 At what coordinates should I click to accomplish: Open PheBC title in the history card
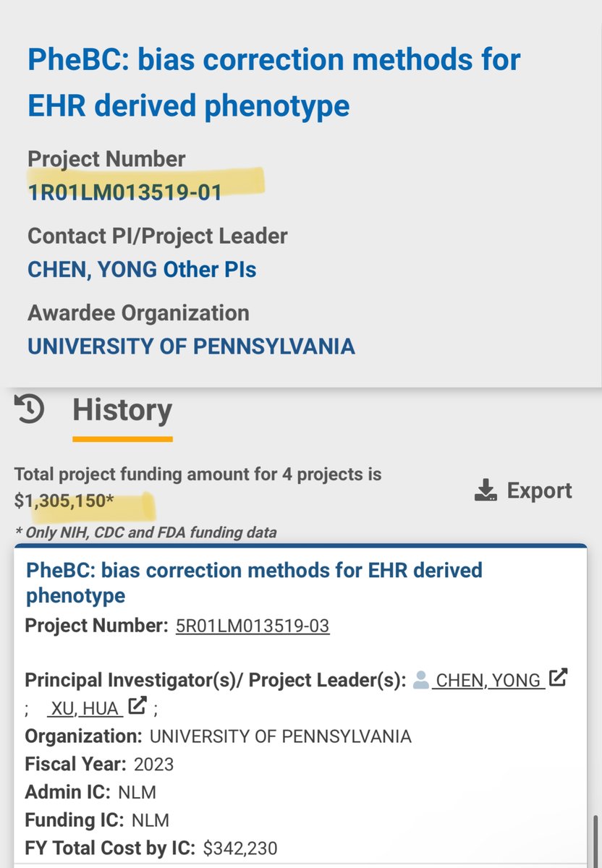pos(254,582)
